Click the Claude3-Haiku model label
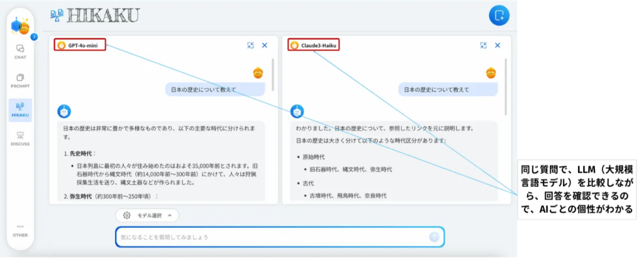This screenshot has width=644, height=258. [313, 45]
